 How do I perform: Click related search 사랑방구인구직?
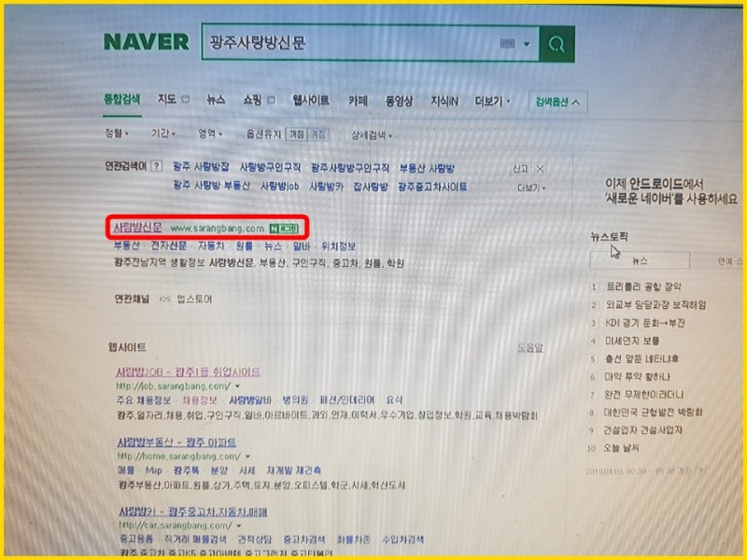point(270,168)
